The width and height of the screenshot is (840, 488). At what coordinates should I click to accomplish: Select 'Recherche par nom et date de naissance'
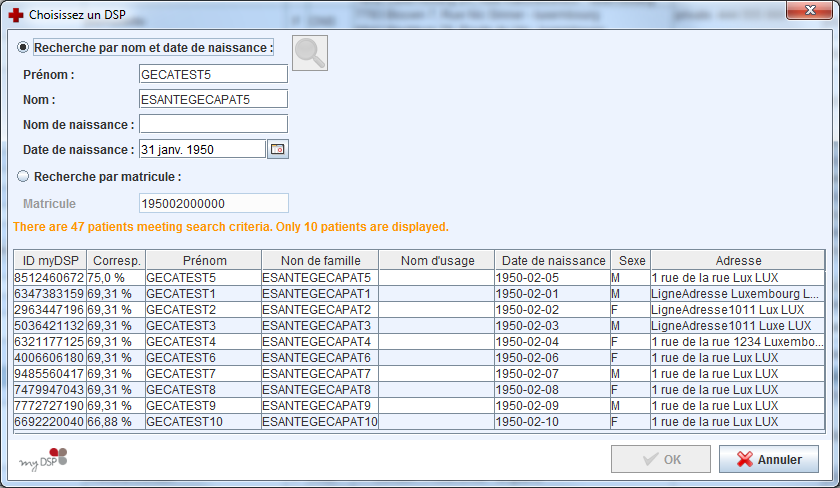pos(23,48)
